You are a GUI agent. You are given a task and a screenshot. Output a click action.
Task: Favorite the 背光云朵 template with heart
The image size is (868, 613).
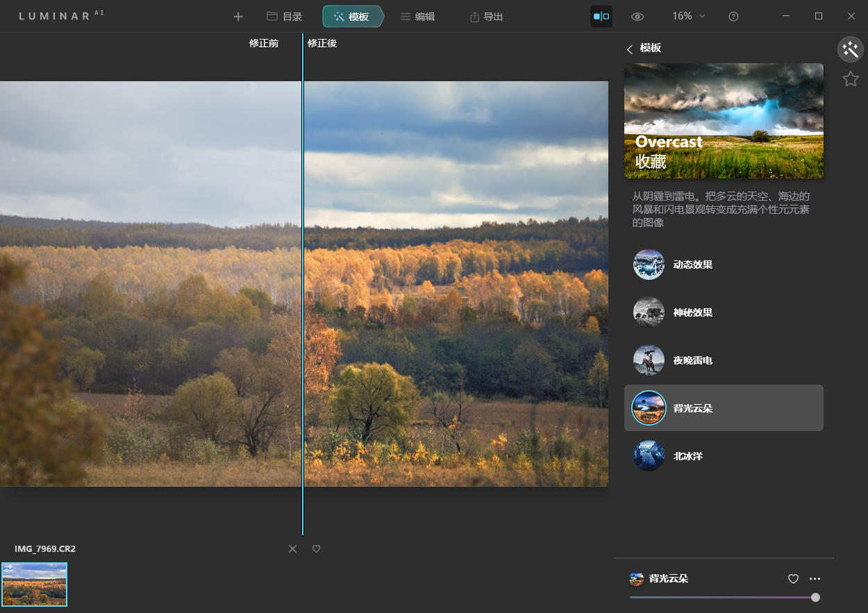point(793,579)
